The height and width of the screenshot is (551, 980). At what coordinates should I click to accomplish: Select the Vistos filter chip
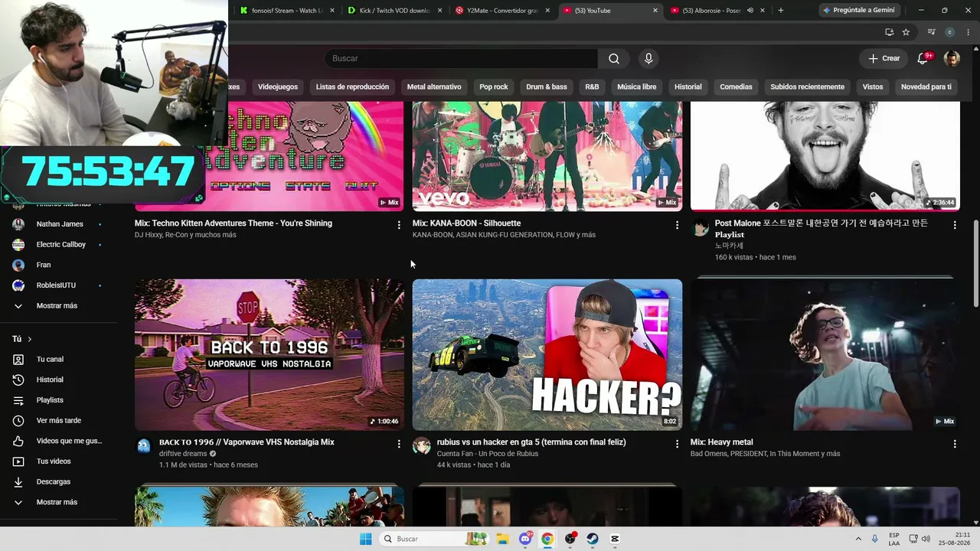click(873, 87)
